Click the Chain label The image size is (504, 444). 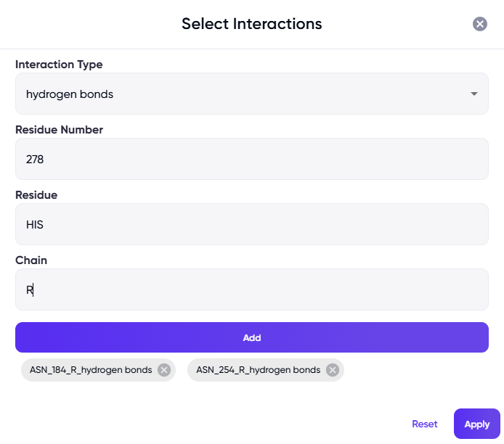31,260
